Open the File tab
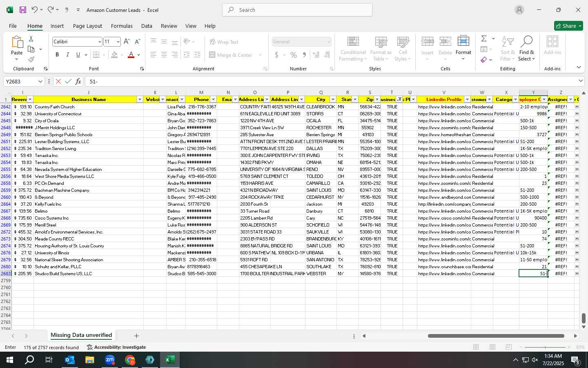This screenshot has height=368, width=588. tap(13, 26)
